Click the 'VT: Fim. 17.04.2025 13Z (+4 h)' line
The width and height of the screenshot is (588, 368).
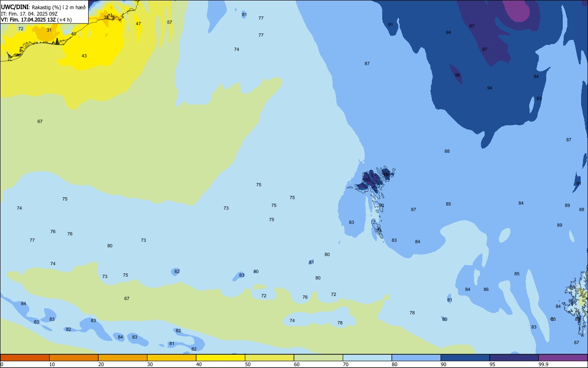pos(36,20)
